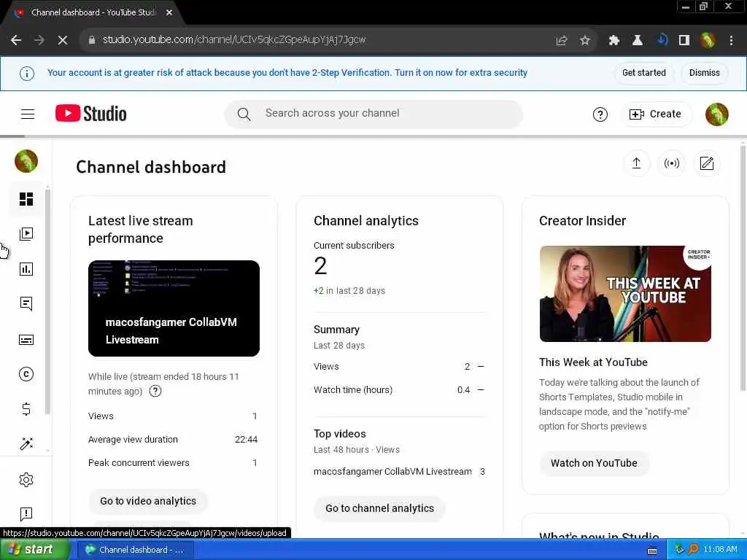Click the share page icon in address bar
This screenshot has width=747, height=560.
[562, 41]
